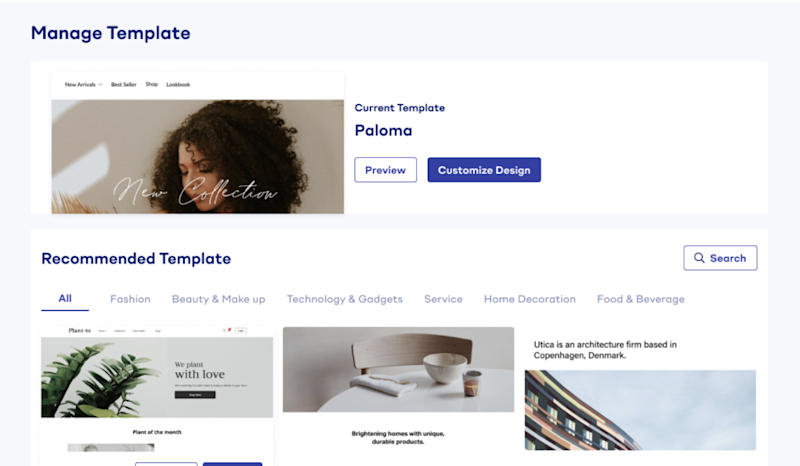Select the All tab
Viewport: 800px width, 466px height.
tap(65, 299)
